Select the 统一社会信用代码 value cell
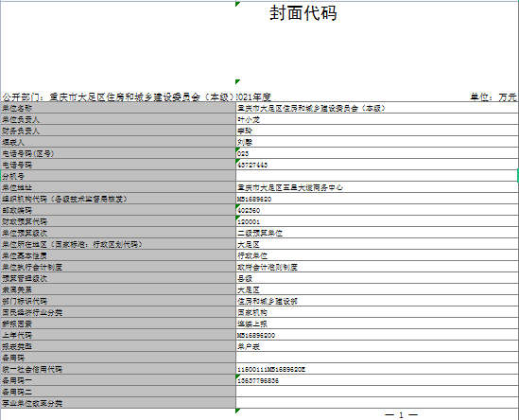Image resolution: width=519 pixels, height=420 pixels. click(376, 369)
